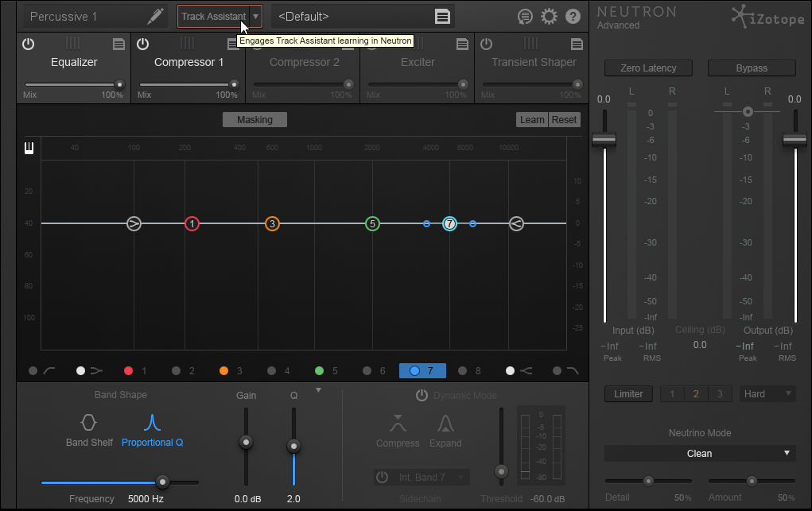This screenshot has width=812, height=511.
Task: Toggle the low shelf band dot
Action: tap(81, 370)
